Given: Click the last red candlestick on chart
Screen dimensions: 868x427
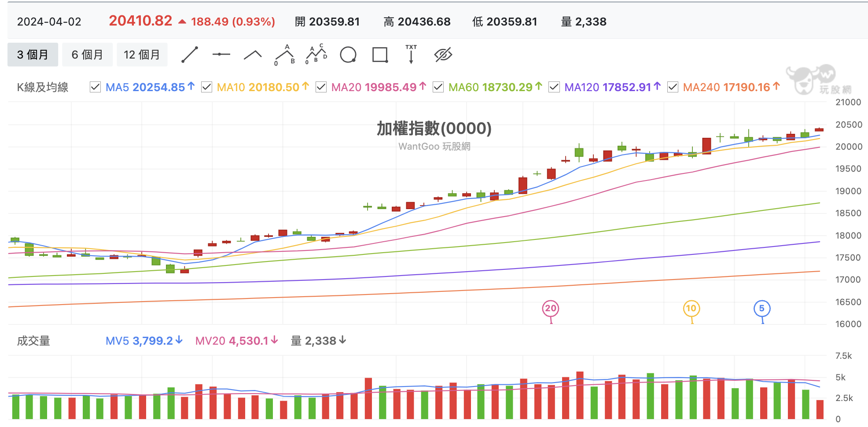Looking at the screenshot, I should click(819, 129).
